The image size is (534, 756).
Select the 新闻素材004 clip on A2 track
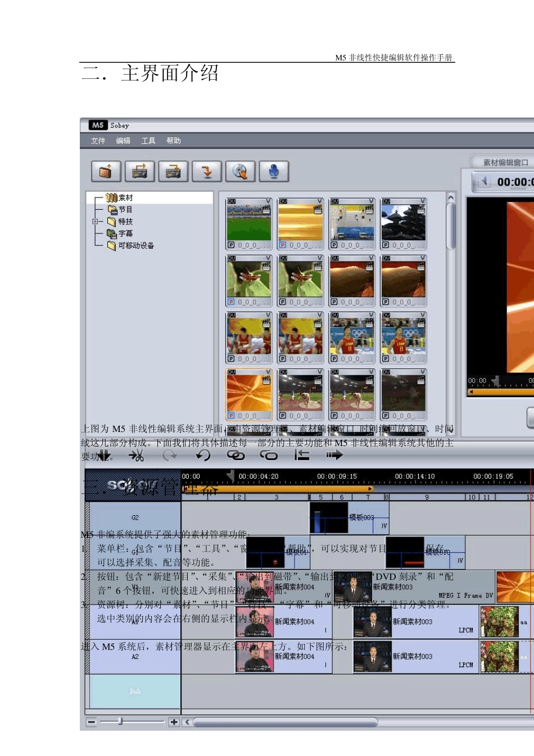pos(284,656)
